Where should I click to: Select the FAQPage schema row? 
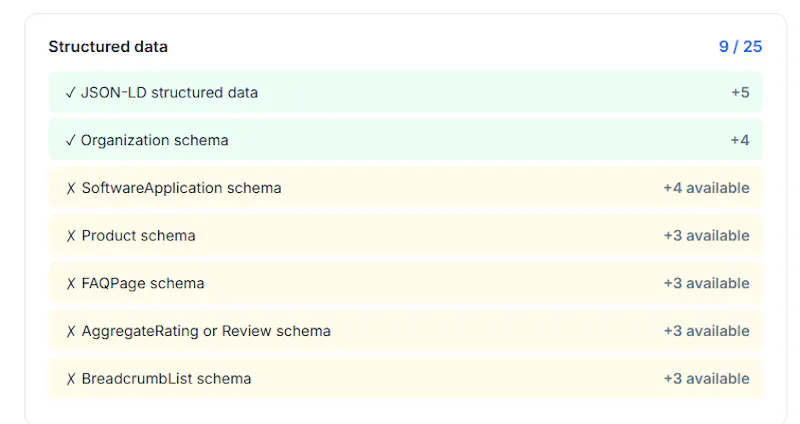(406, 283)
